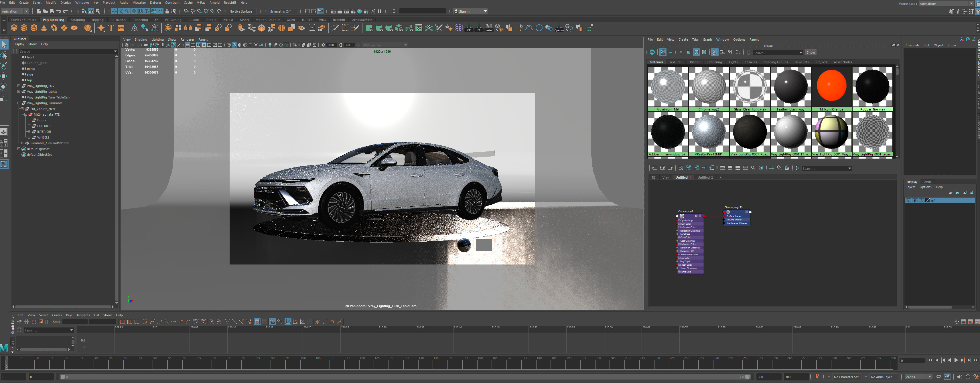Image resolution: width=980 pixels, height=383 pixels.
Task: Expand the Vray_LightRig_ENV outliner node
Action: (19, 86)
